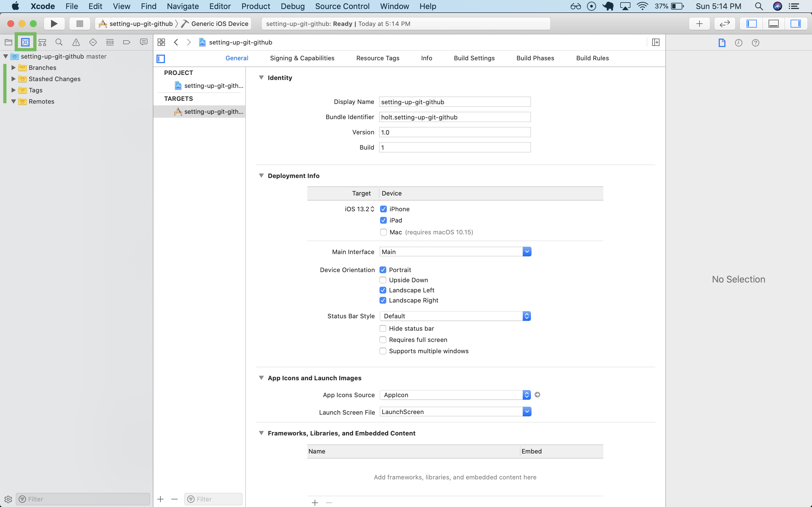Toggle the Portrait device orientation checkbox
Image resolution: width=812 pixels, height=507 pixels.
(x=383, y=269)
